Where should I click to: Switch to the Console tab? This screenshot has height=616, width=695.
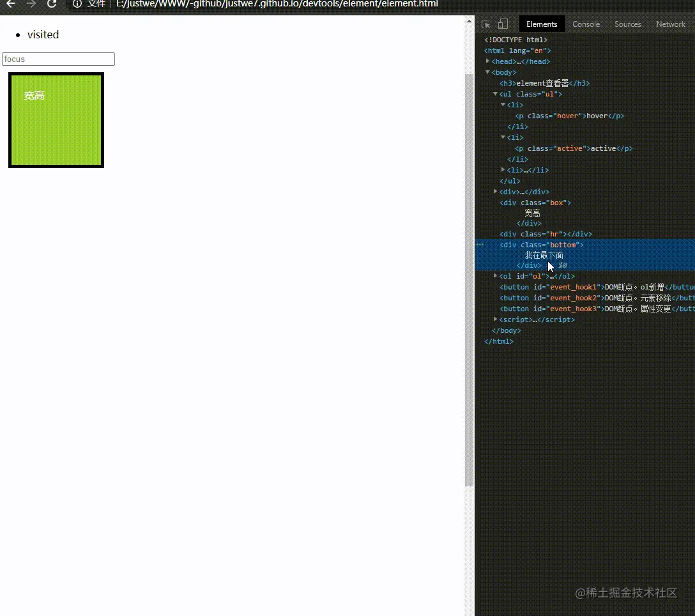tap(586, 24)
